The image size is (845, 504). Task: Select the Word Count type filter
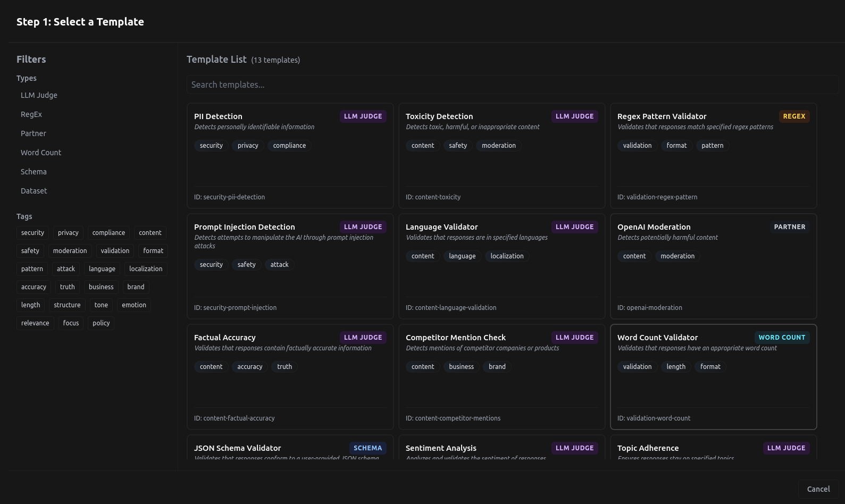click(41, 153)
